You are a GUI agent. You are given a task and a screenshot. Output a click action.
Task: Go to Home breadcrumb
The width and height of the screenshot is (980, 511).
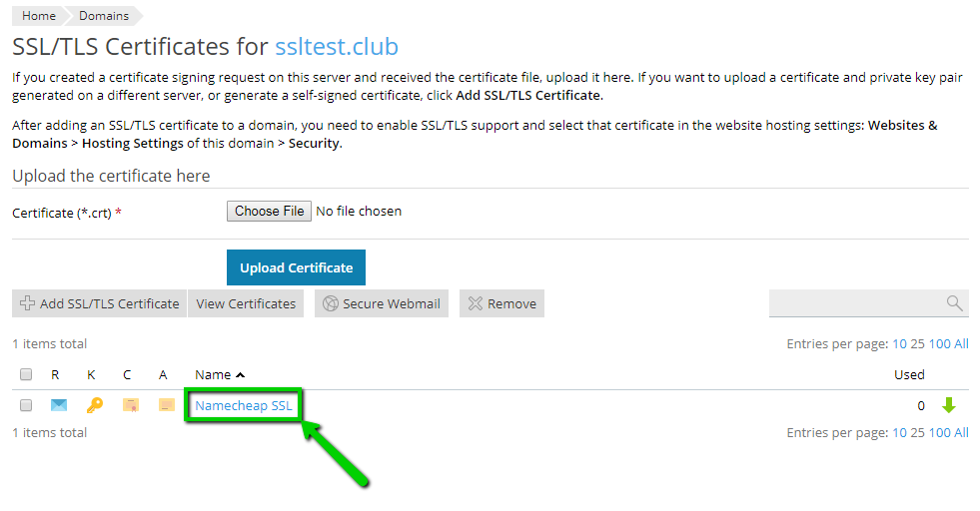pos(39,16)
